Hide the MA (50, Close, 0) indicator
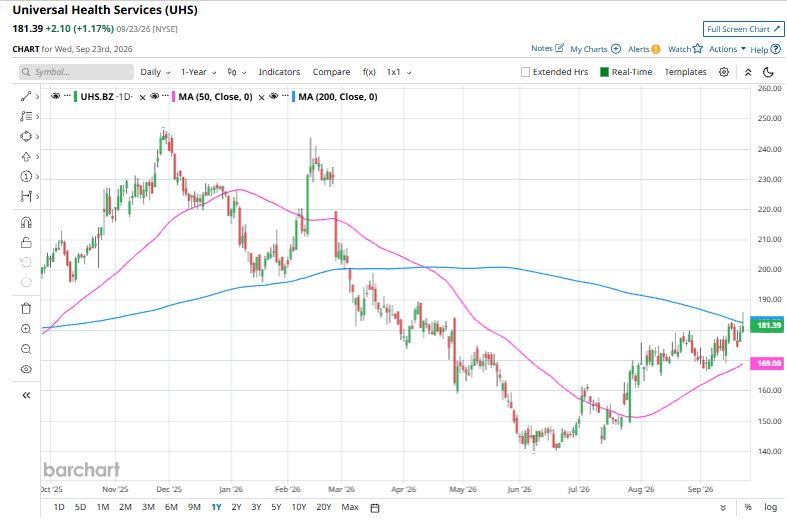 (x=155, y=96)
